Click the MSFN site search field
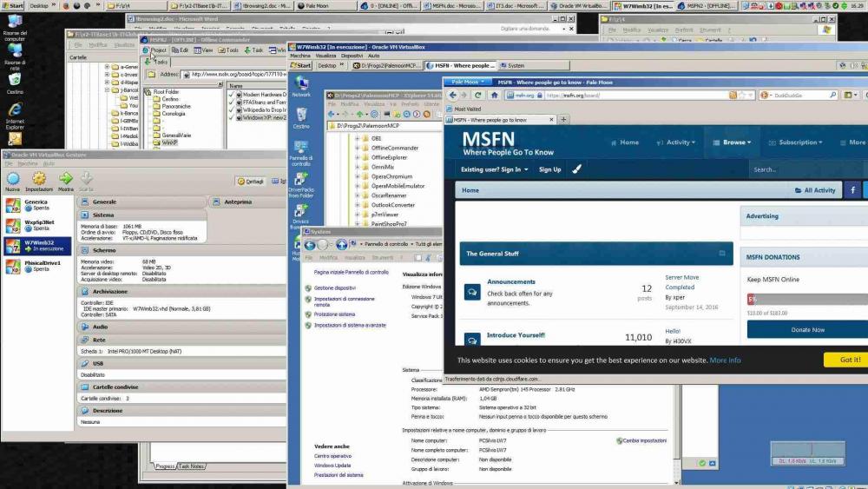868x489 pixels. click(x=808, y=169)
